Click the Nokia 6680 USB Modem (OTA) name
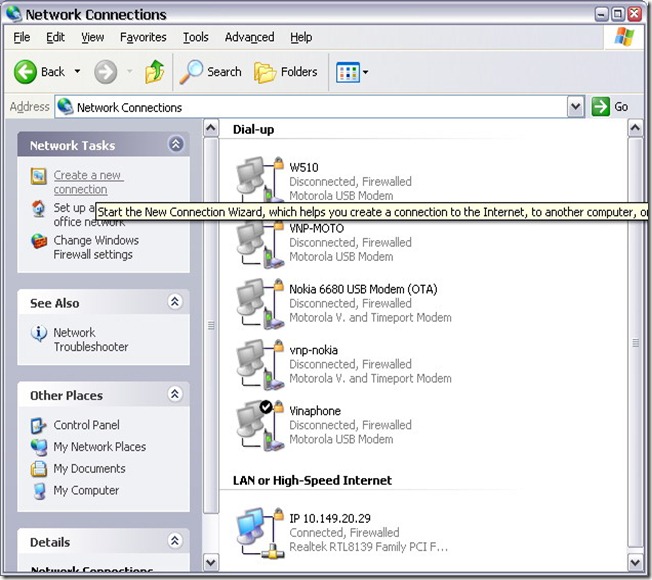The height and width of the screenshot is (580, 652). coord(363,289)
